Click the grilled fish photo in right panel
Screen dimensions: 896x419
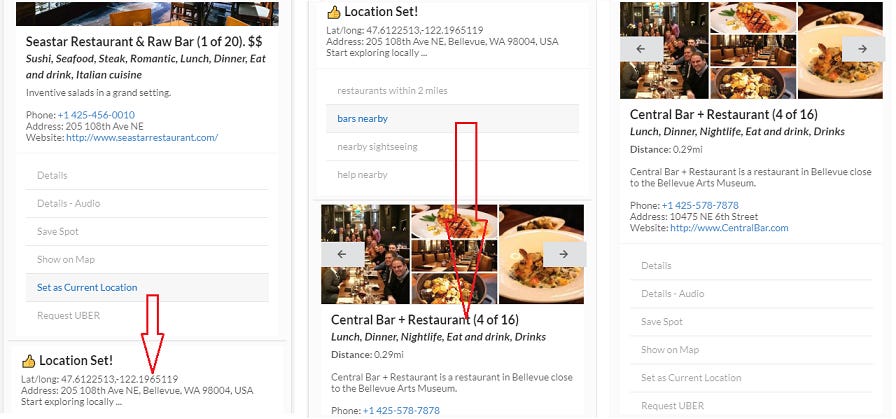click(753, 18)
